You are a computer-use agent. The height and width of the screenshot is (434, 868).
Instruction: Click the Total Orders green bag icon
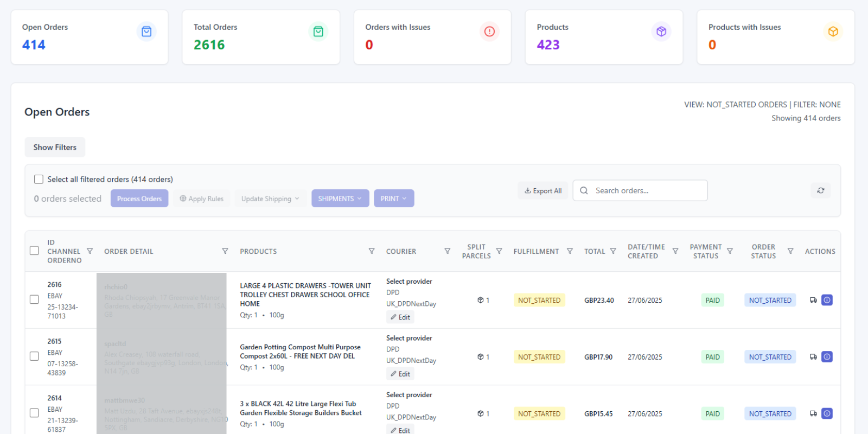click(x=318, y=31)
